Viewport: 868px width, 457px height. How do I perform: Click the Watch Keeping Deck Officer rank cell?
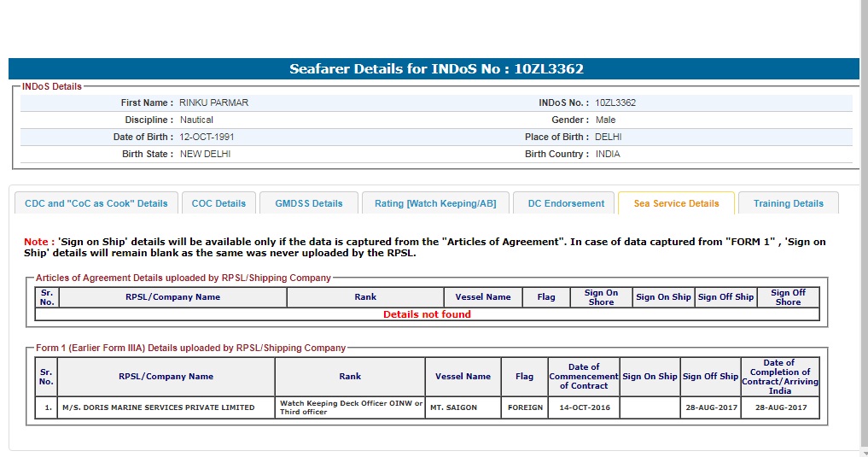click(350, 407)
